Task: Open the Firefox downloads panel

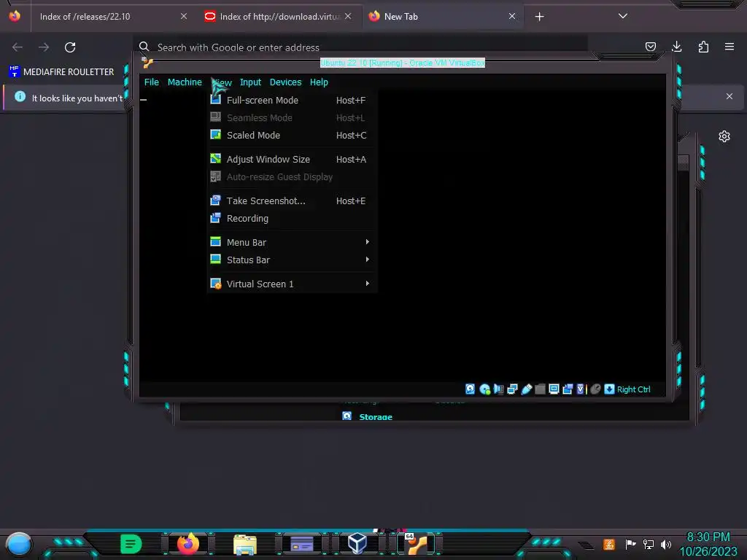Action: tap(676, 47)
